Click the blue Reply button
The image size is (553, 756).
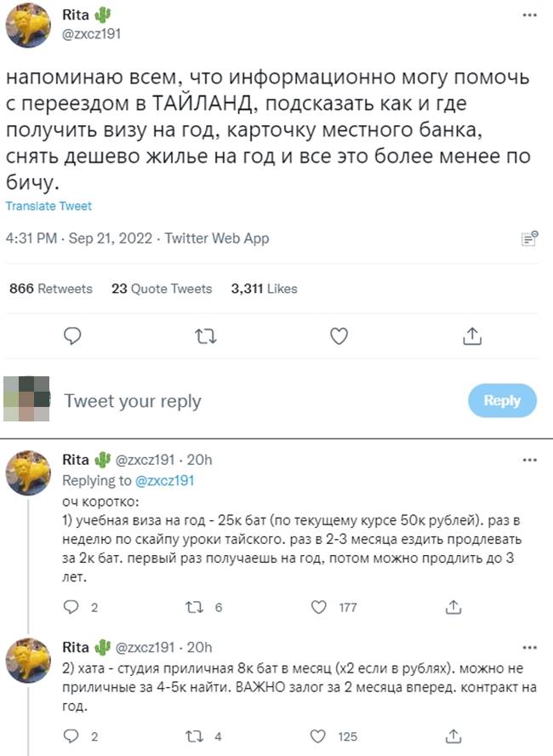(502, 400)
